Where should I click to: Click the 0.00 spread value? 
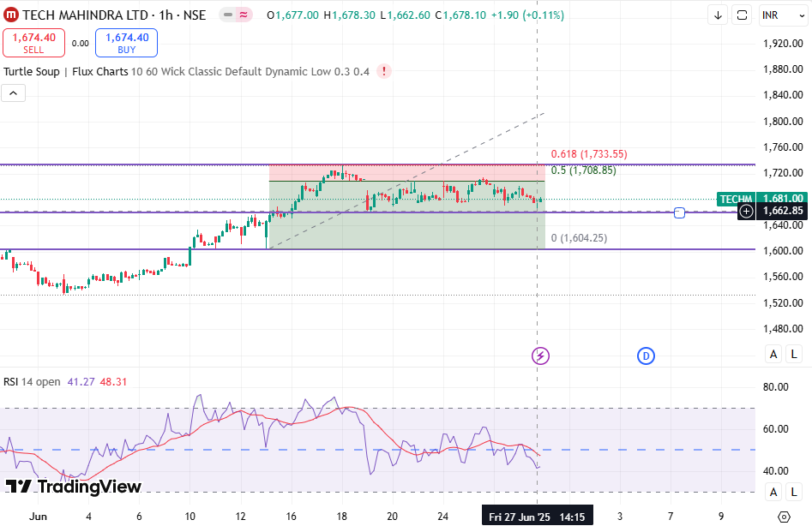[81, 44]
